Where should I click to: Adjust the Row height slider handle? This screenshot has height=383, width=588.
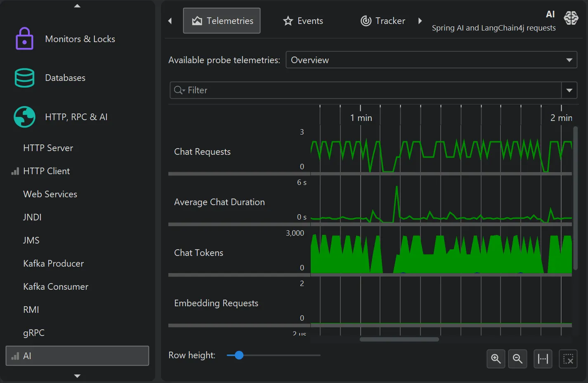(x=239, y=355)
